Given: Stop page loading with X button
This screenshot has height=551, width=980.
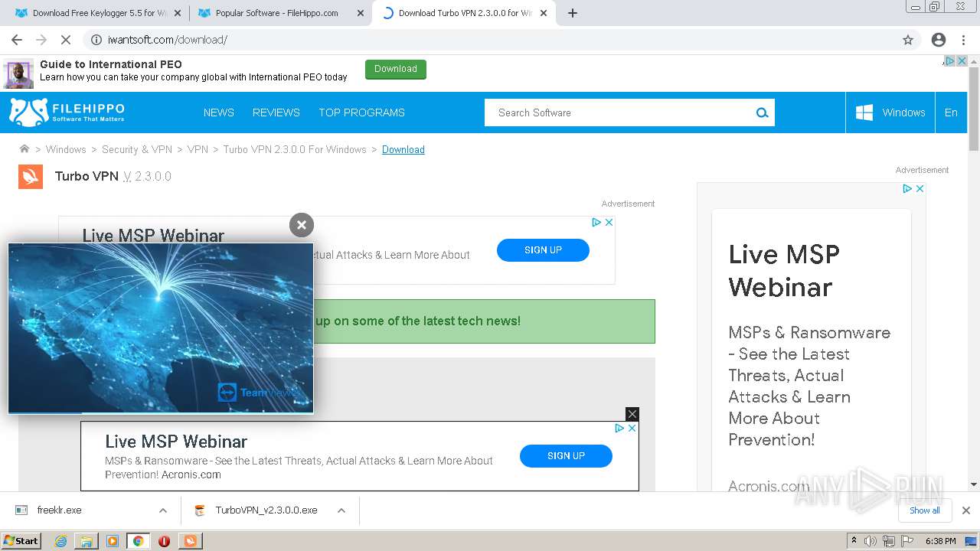Looking at the screenshot, I should [66, 40].
